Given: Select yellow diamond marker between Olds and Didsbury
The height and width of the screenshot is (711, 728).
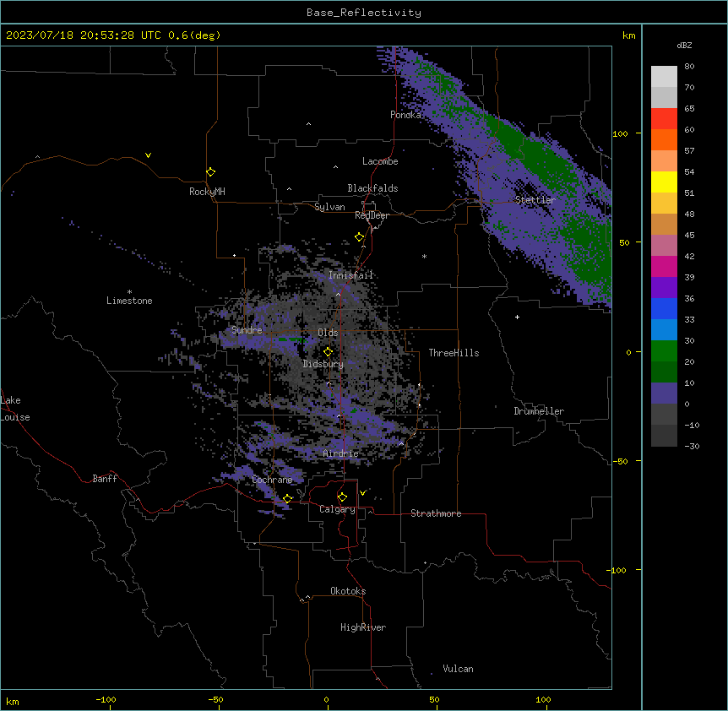Looking at the screenshot, I should (x=328, y=351).
